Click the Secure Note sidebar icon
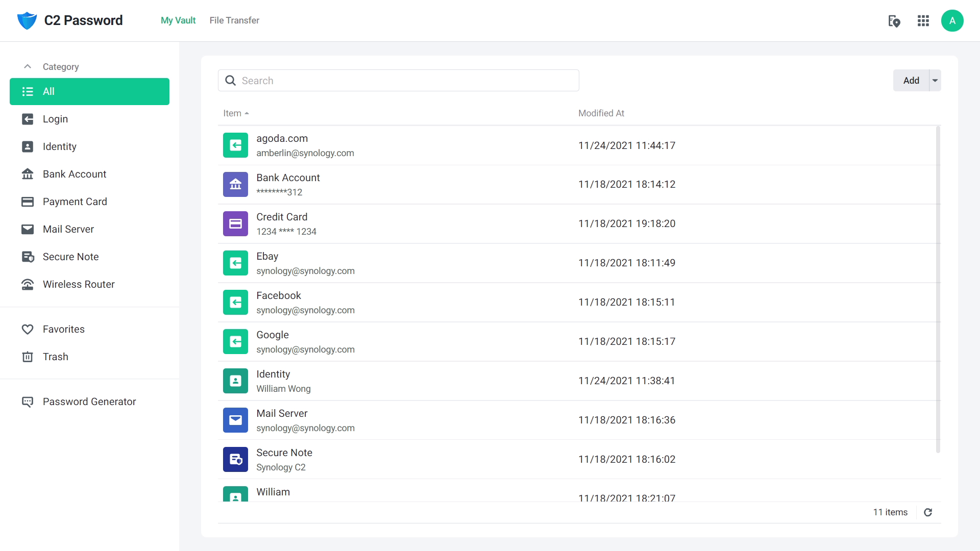 click(x=28, y=257)
